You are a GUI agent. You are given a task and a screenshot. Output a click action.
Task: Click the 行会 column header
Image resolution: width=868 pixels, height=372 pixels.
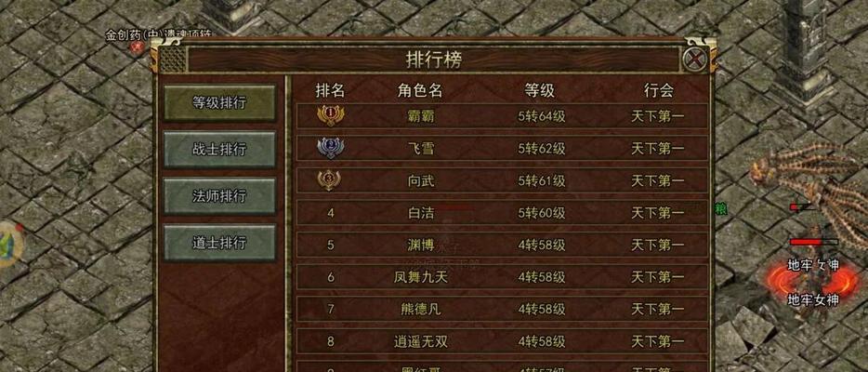click(658, 90)
